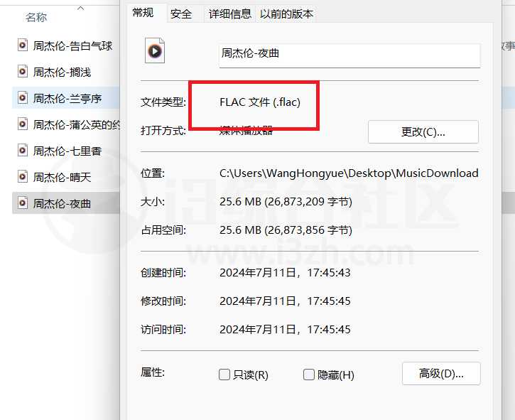Open the 以前的版本 tab

click(x=286, y=14)
